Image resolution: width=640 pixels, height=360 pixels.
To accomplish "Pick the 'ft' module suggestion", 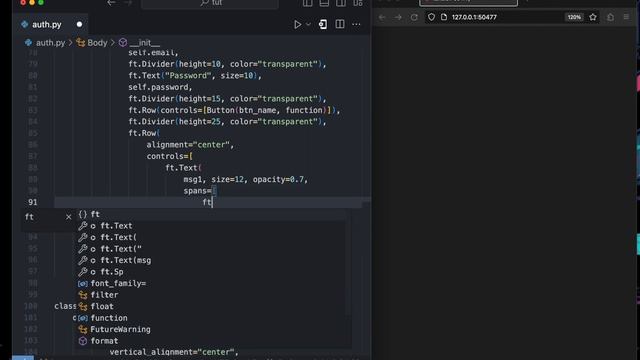I will (211, 214).
